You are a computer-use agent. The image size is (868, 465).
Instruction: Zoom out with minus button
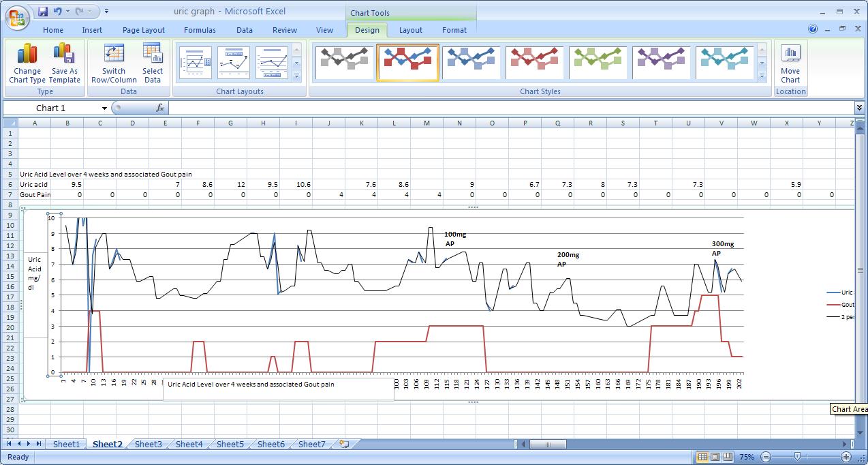766,457
